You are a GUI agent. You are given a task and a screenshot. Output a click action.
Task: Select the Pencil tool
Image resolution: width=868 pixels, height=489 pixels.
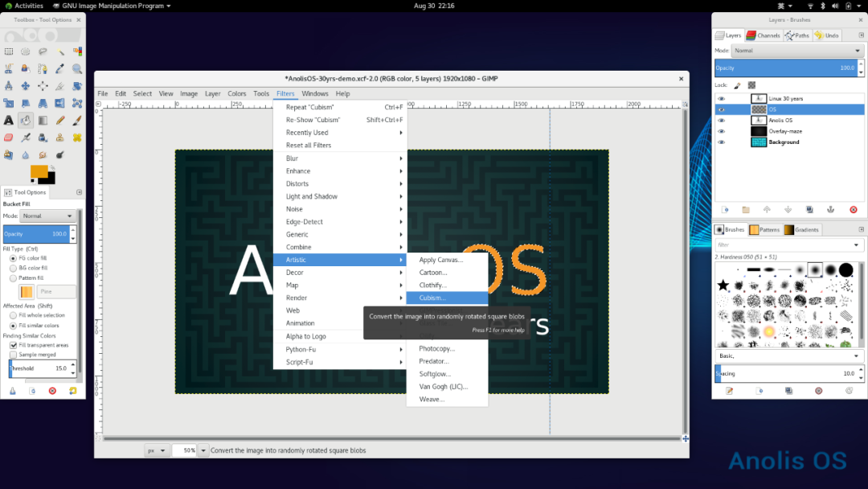click(59, 120)
